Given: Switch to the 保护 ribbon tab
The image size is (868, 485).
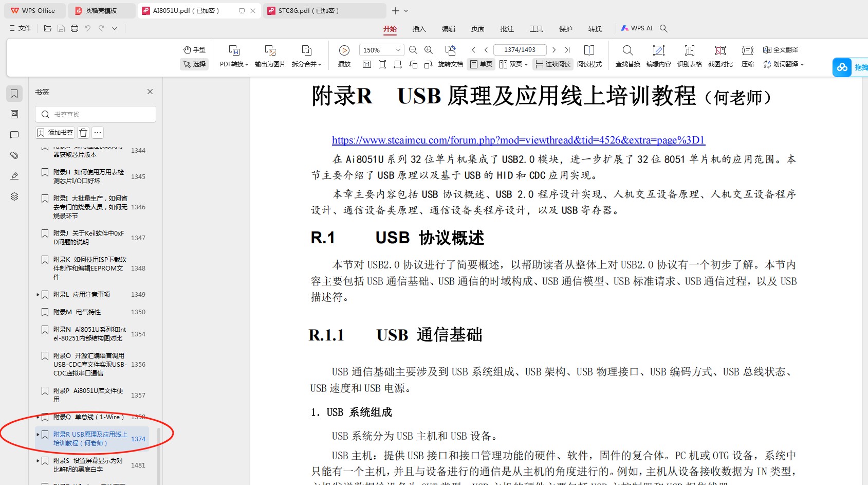Looking at the screenshot, I should [x=566, y=29].
